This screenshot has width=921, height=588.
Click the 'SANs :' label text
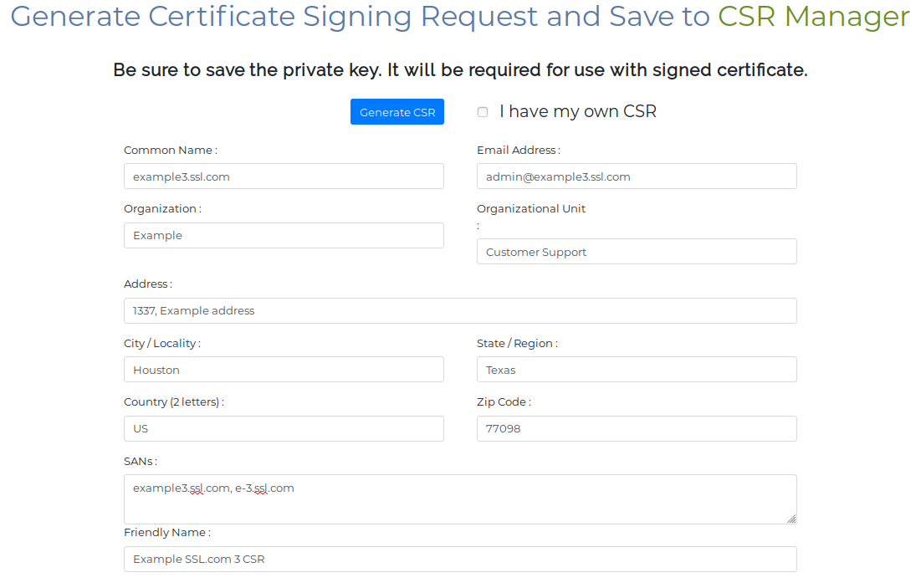coord(141,461)
